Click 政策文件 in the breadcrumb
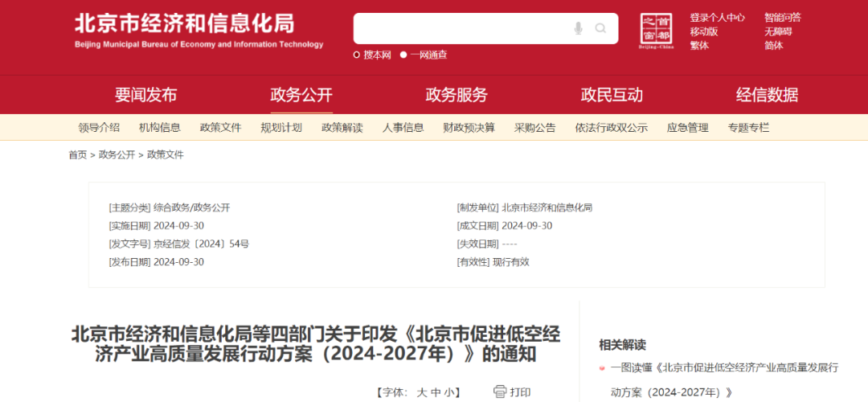 (165, 155)
